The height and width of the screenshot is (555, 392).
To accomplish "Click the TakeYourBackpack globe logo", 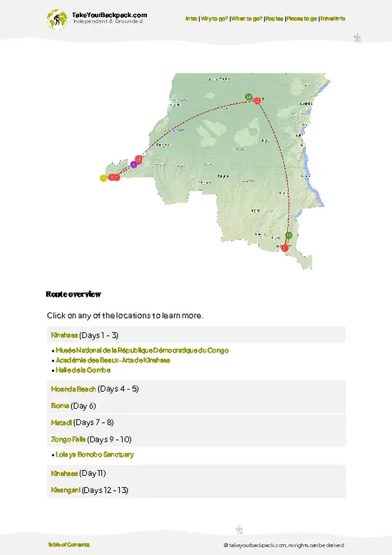I will click(x=56, y=19).
